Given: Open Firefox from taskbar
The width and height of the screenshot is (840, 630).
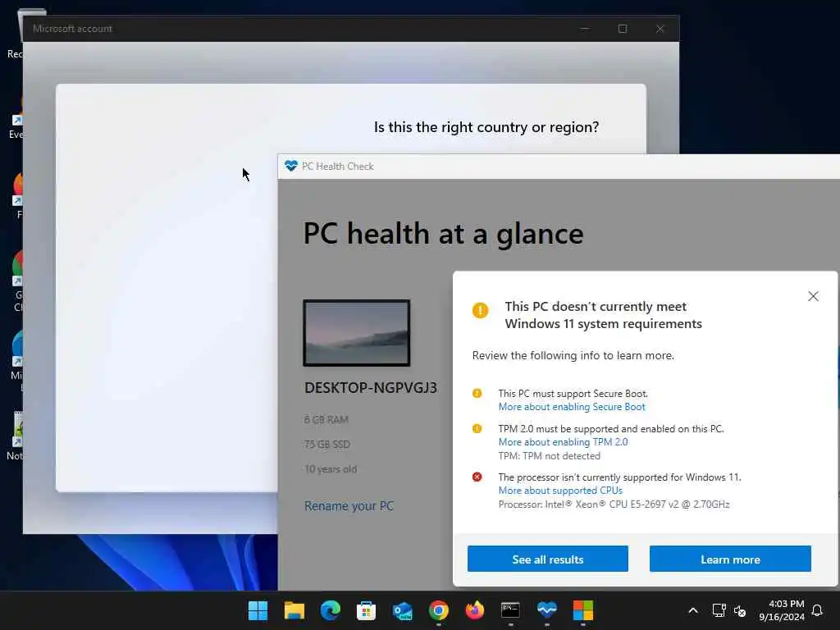Looking at the screenshot, I should coord(475,610).
